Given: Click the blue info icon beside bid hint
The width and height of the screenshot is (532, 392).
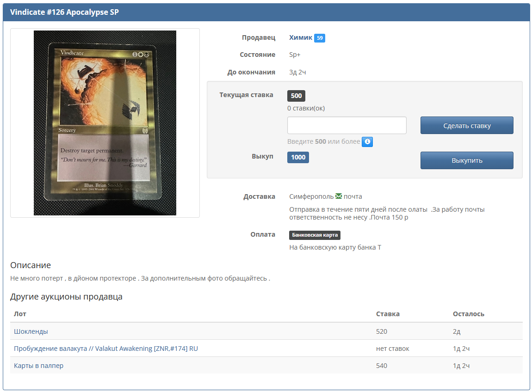Looking at the screenshot, I should pyautogui.click(x=367, y=142).
